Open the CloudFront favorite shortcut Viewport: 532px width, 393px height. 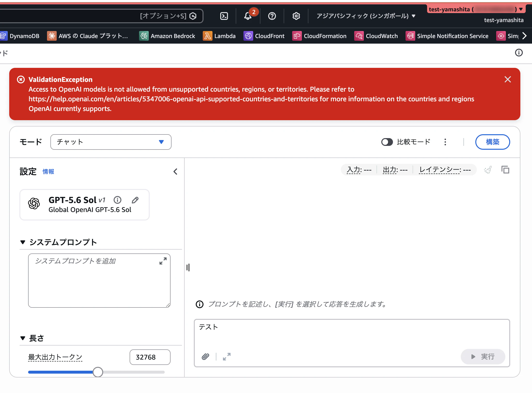264,36
